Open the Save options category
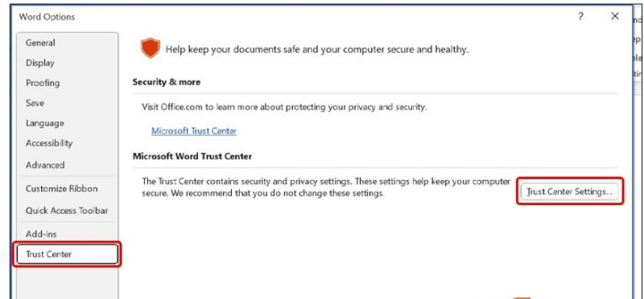The height and width of the screenshot is (299, 644). pos(35,103)
